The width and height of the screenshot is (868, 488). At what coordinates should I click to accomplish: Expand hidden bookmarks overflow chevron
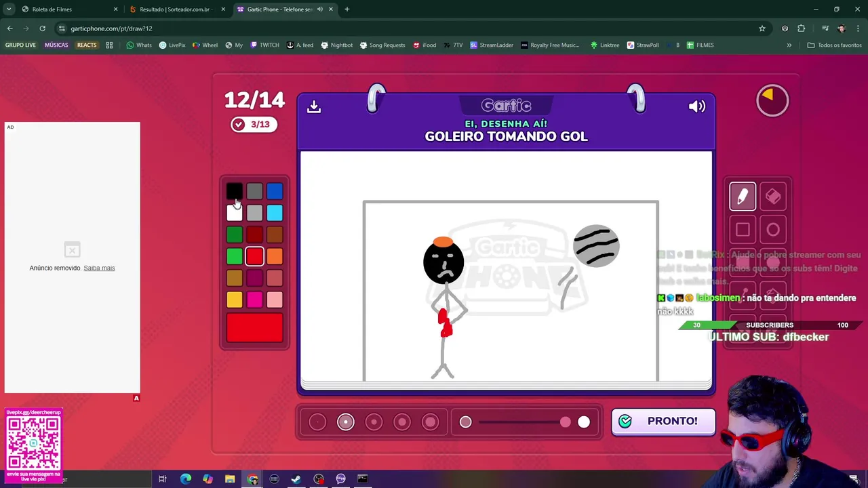point(789,45)
